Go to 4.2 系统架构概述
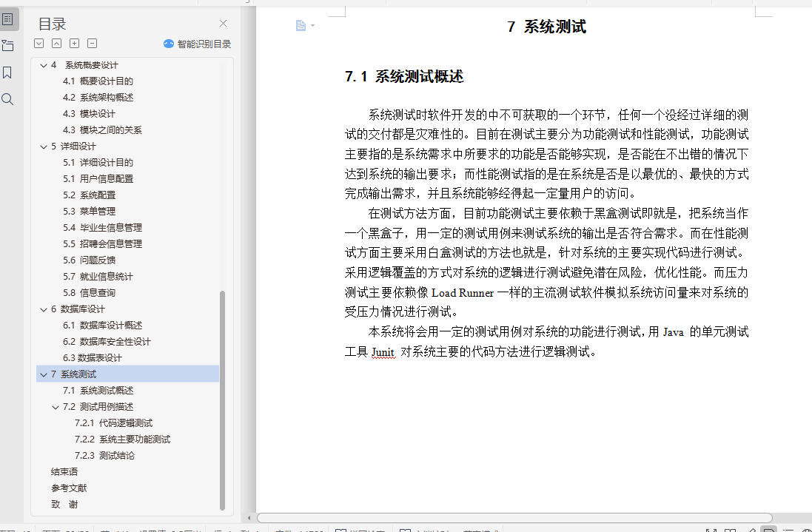This screenshot has height=532, width=812. 98,97
